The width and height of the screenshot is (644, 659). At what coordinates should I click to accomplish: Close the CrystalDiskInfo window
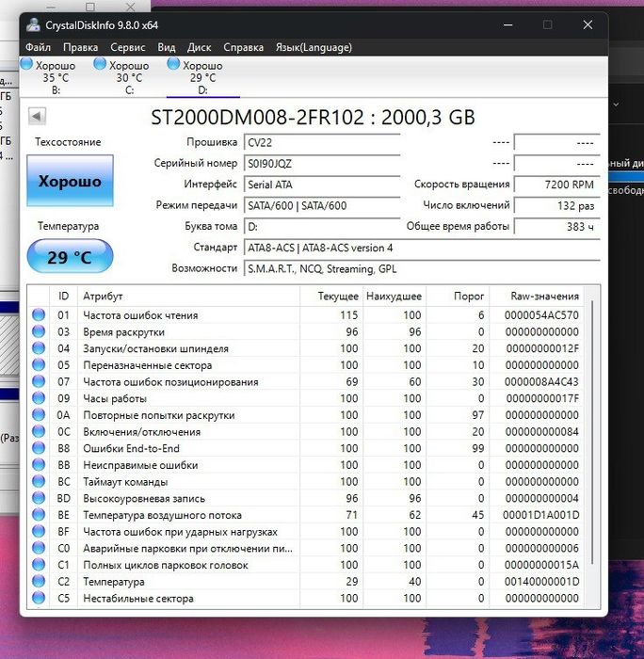coord(588,24)
